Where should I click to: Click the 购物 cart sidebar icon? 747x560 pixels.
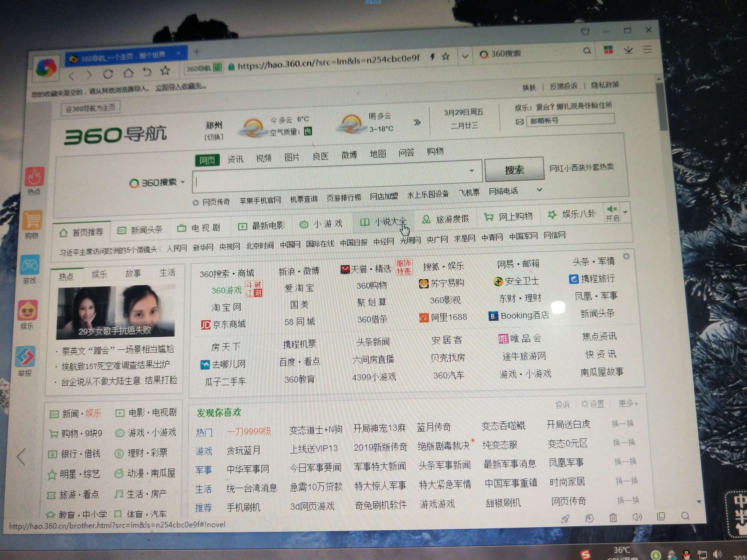coord(32,220)
